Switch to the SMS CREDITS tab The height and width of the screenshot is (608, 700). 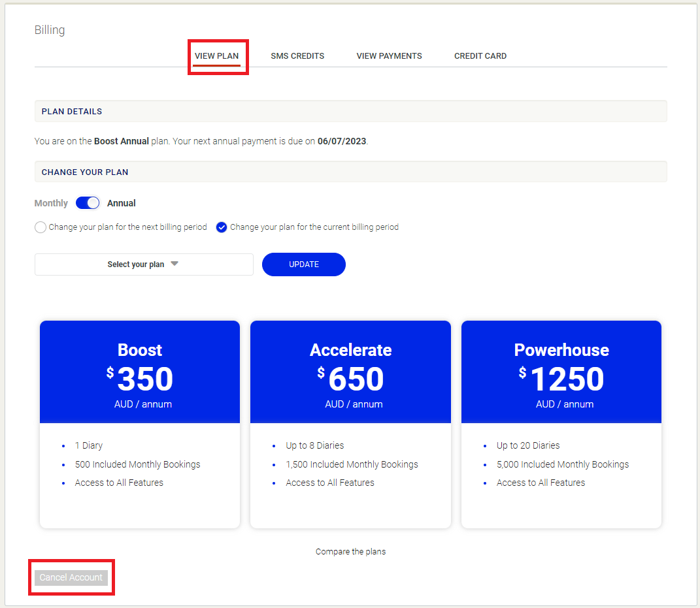297,56
